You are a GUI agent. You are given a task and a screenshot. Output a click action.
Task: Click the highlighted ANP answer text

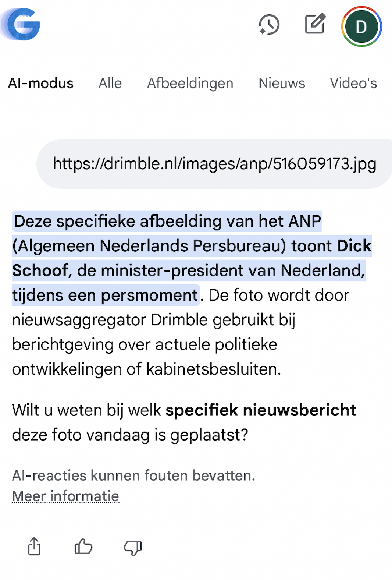[167, 221]
